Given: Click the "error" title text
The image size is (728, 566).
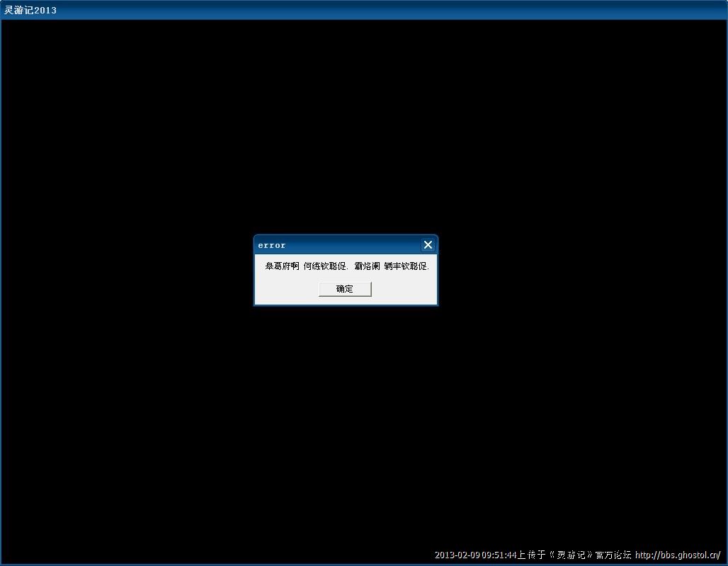Looking at the screenshot, I should 272,246.
